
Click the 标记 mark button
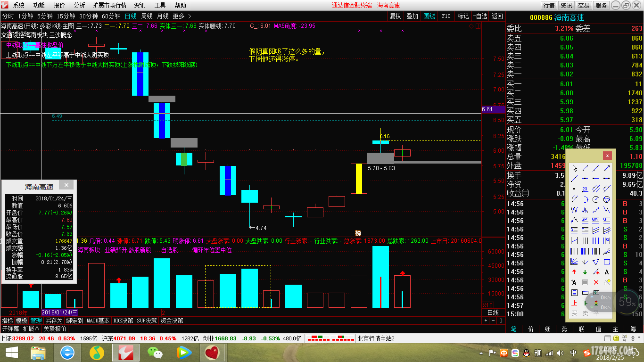point(463,16)
